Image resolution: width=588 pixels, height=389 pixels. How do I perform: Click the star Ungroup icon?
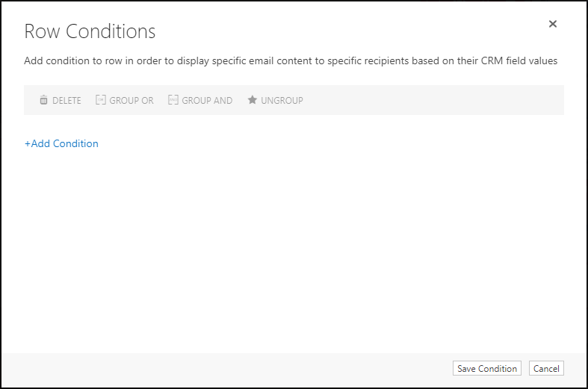point(253,100)
